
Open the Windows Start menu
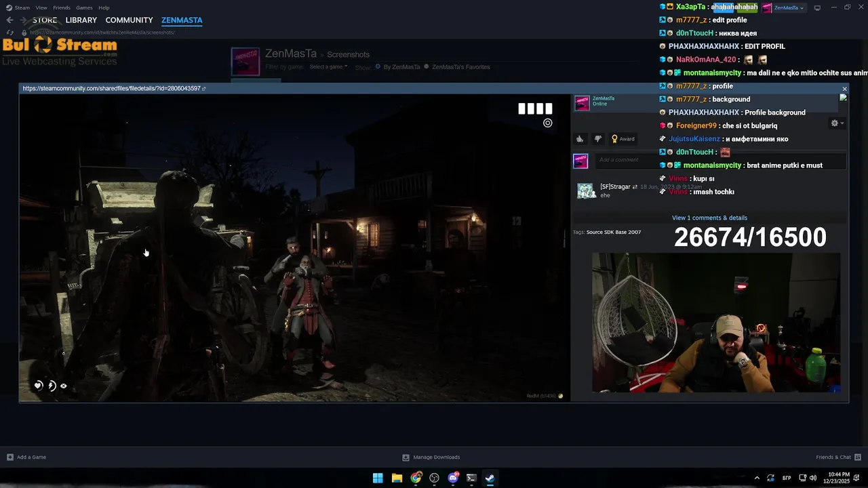click(x=378, y=478)
